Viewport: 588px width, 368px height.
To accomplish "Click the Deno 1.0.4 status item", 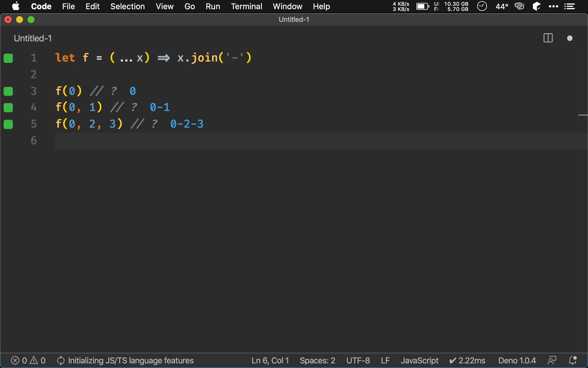I will point(517,361).
